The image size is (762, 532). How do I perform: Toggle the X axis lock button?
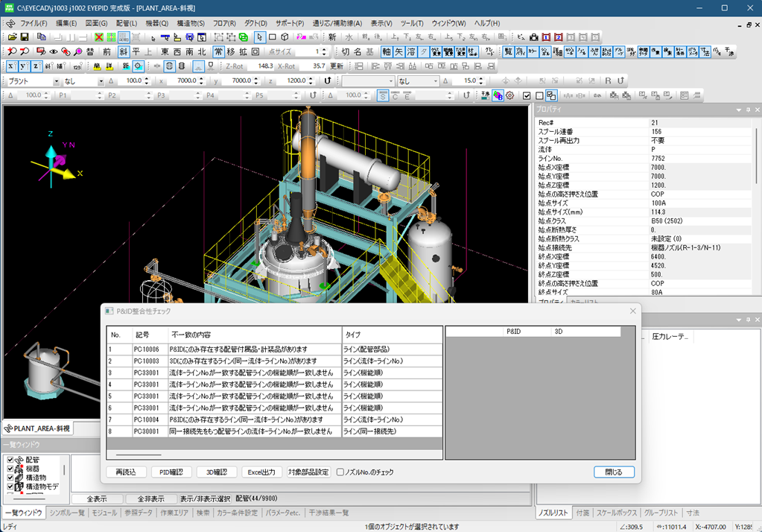click(x=10, y=66)
